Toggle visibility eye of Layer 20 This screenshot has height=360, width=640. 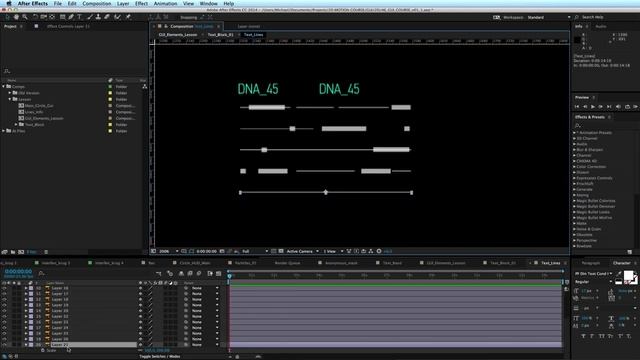(4, 311)
